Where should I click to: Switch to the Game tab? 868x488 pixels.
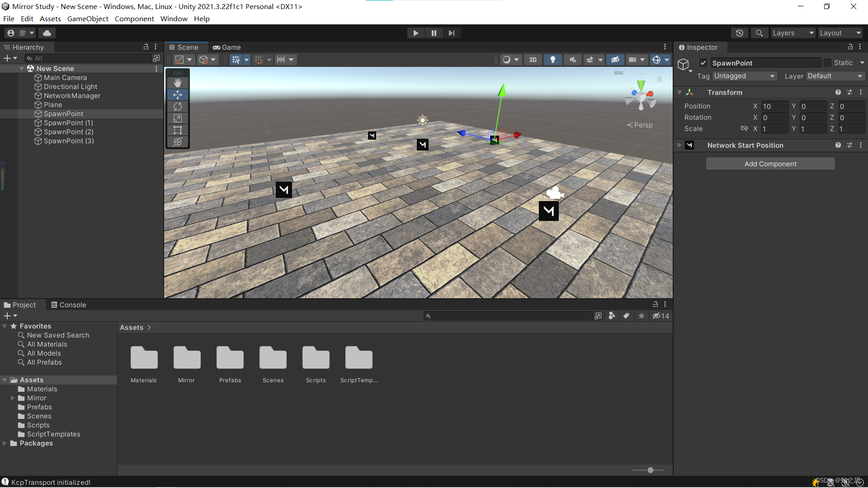[x=227, y=47]
